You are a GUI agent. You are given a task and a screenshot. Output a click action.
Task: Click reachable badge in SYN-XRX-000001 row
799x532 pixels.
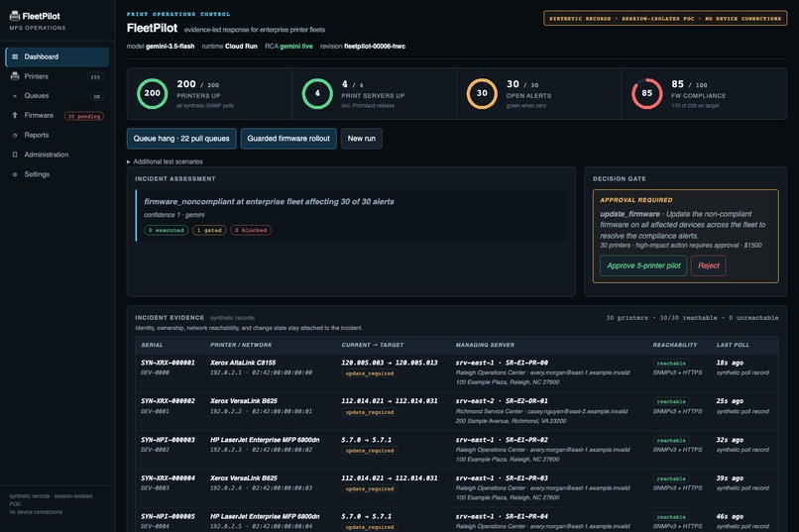tap(671, 363)
